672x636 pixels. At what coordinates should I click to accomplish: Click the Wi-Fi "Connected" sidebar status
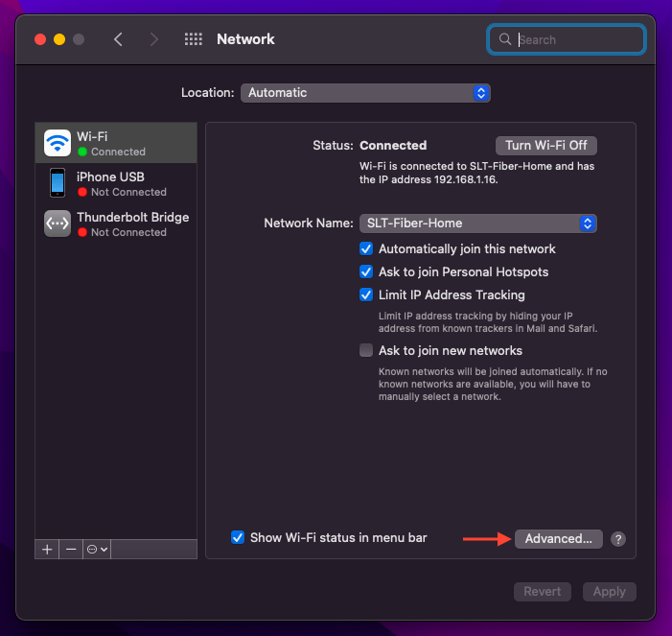pos(118,152)
